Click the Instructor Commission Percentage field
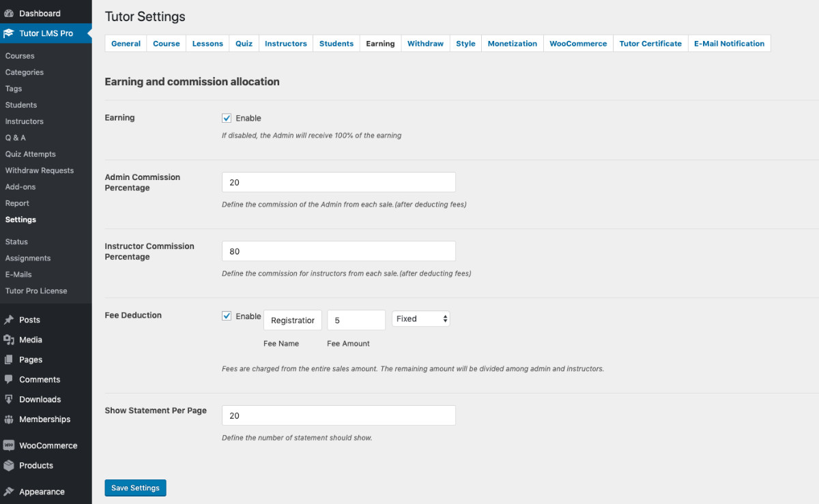819x504 pixels. click(339, 251)
